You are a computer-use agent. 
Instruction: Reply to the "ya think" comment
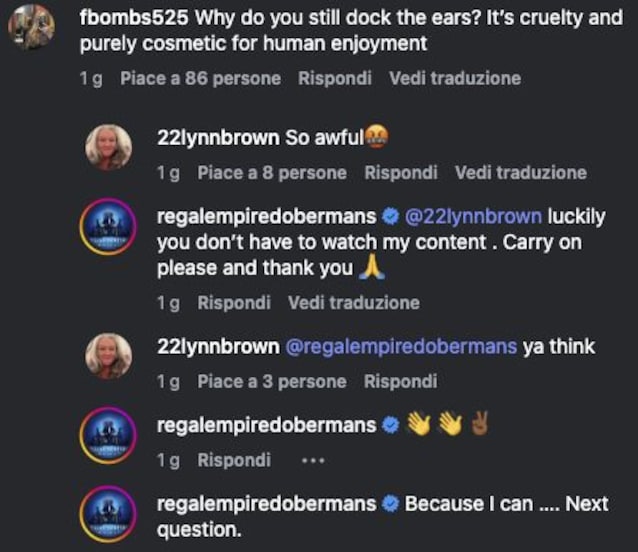400,381
